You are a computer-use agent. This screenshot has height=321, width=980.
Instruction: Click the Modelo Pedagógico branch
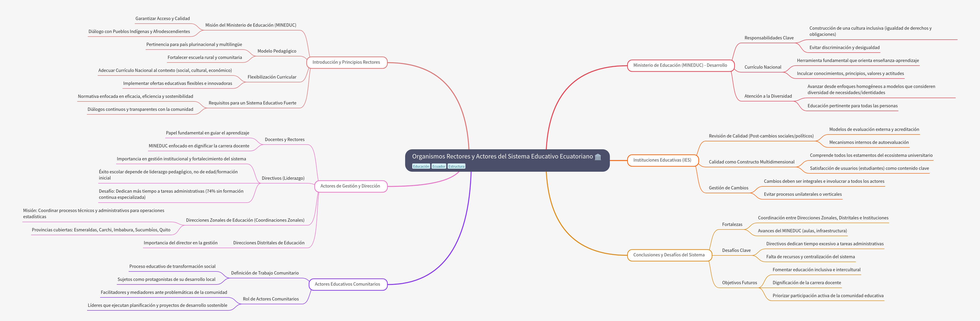point(276,51)
